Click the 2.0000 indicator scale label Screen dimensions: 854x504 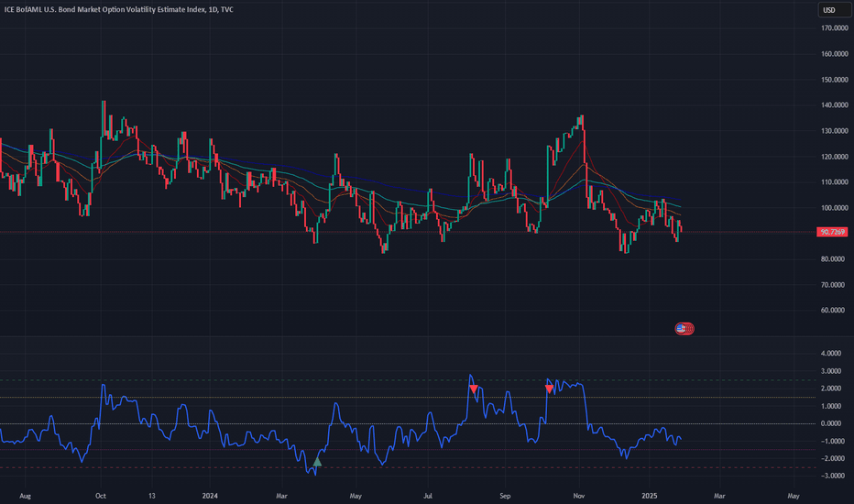[x=831, y=389]
